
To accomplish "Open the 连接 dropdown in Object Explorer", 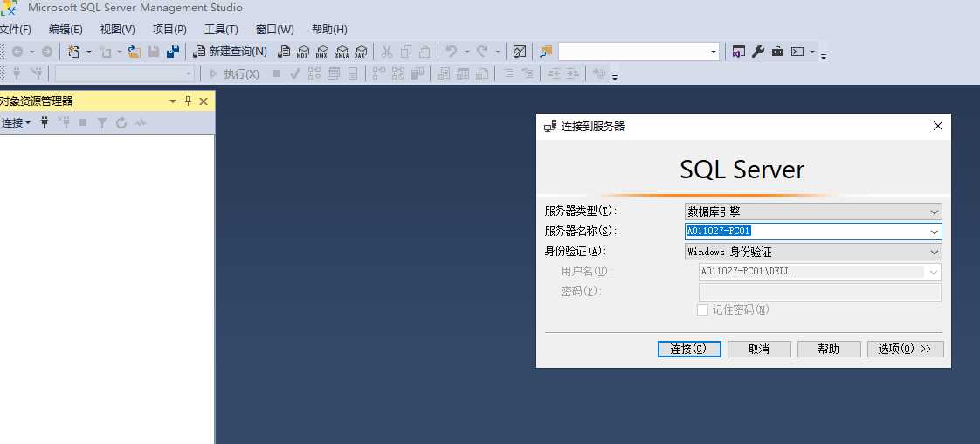I will (16, 123).
